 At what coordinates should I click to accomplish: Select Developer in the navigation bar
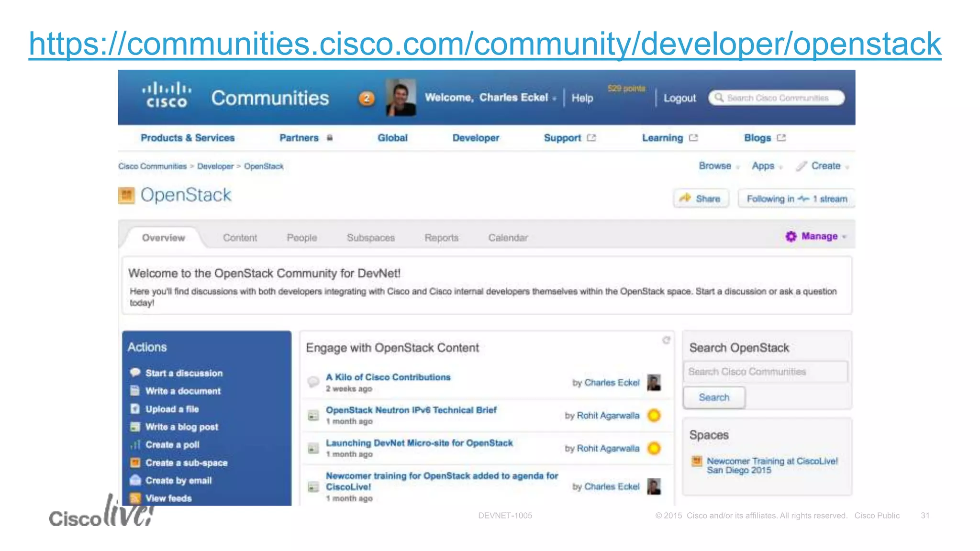[x=476, y=138]
